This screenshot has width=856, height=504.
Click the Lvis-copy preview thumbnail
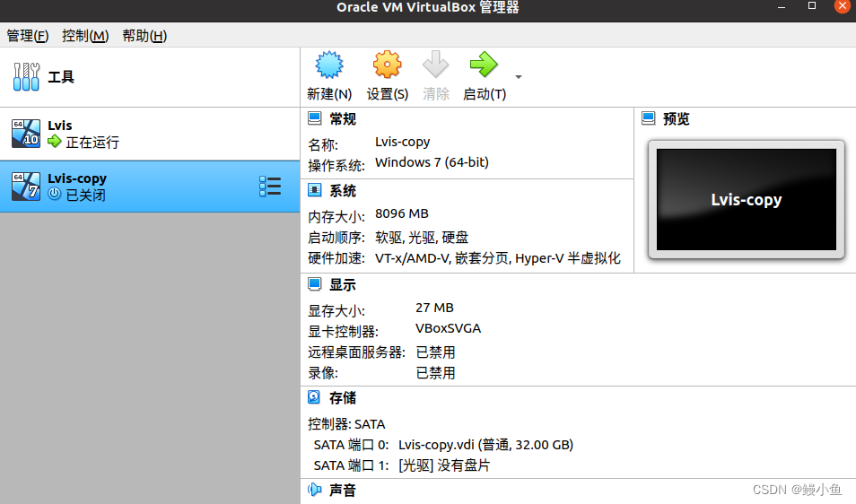(x=747, y=200)
